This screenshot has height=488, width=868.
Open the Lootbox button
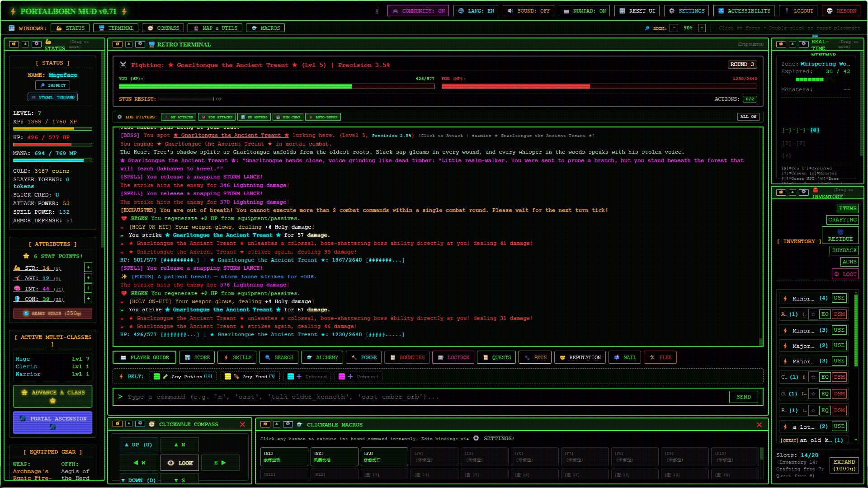(453, 357)
